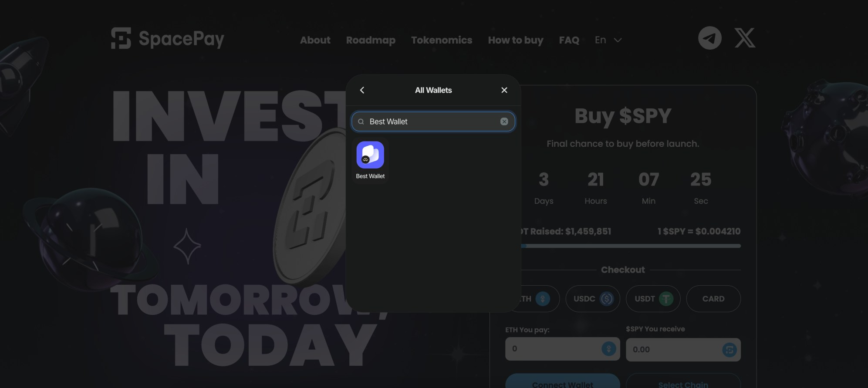Expand the En language dropdown

click(x=608, y=40)
